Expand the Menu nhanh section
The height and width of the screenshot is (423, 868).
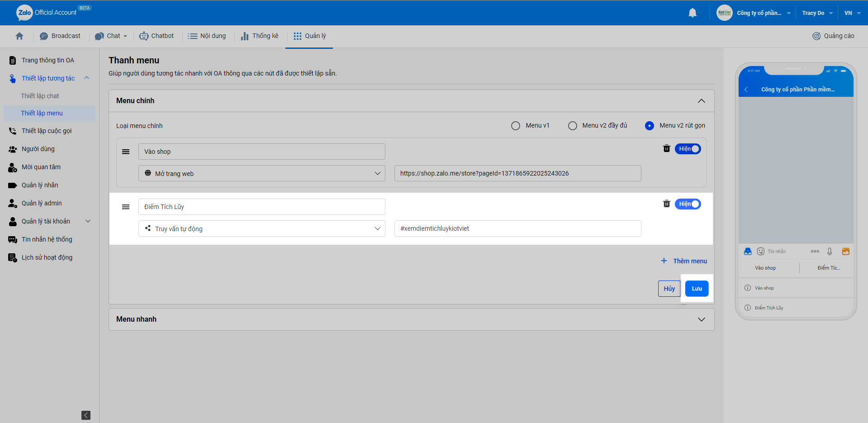point(701,319)
